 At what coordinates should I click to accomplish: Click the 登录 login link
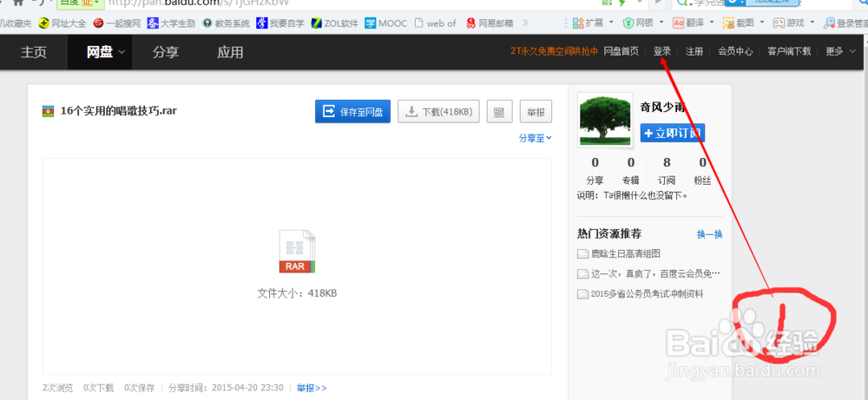tap(662, 51)
